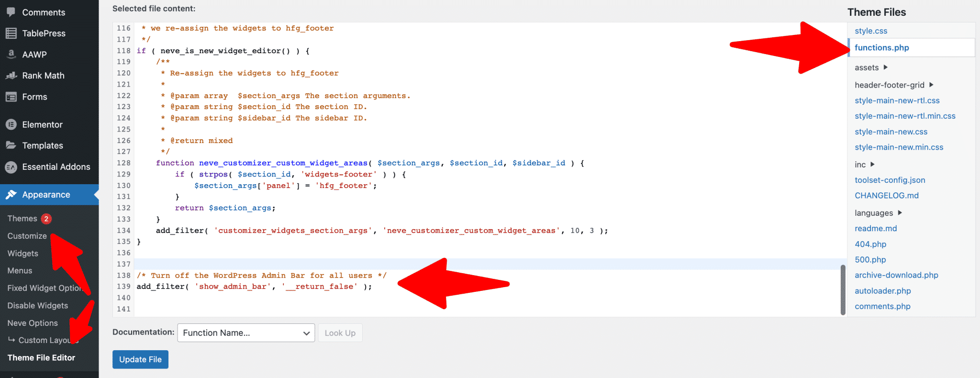Image resolution: width=980 pixels, height=378 pixels.
Task: Click the Essential Addons icon
Action: click(11, 167)
